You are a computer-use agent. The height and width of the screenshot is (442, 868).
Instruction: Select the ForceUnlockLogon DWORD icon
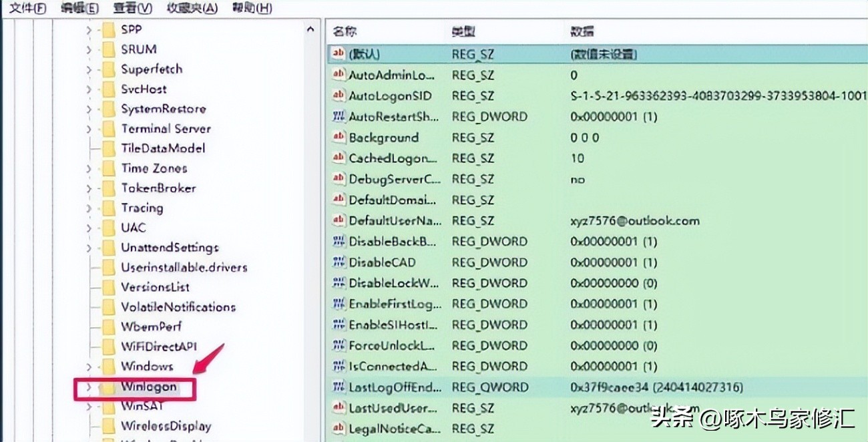click(338, 345)
